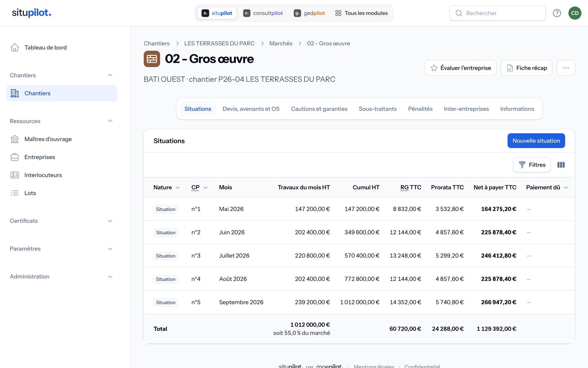Open the three-dots more actions button
Screen dimensions: 588x368
(566, 68)
